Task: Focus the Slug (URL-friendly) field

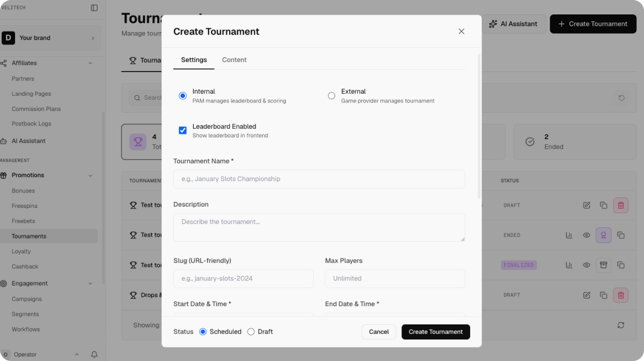Action: point(243,278)
